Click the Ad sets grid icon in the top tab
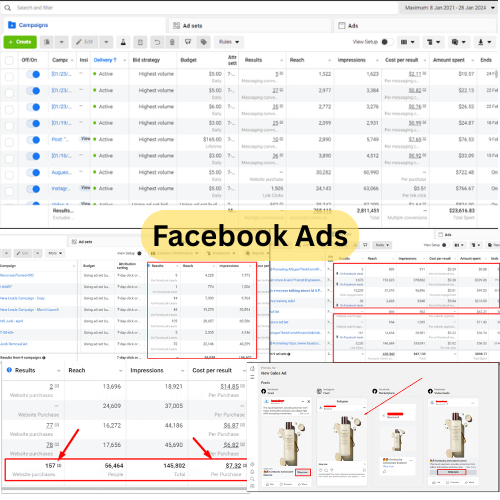Viewport: 500px width, 500px height. click(176, 26)
